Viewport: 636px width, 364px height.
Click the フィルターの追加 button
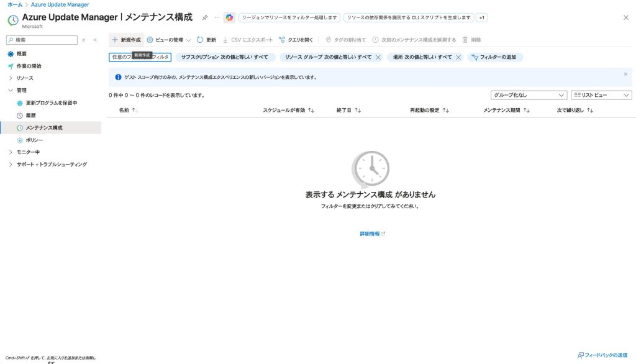click(x=495, y=57)
